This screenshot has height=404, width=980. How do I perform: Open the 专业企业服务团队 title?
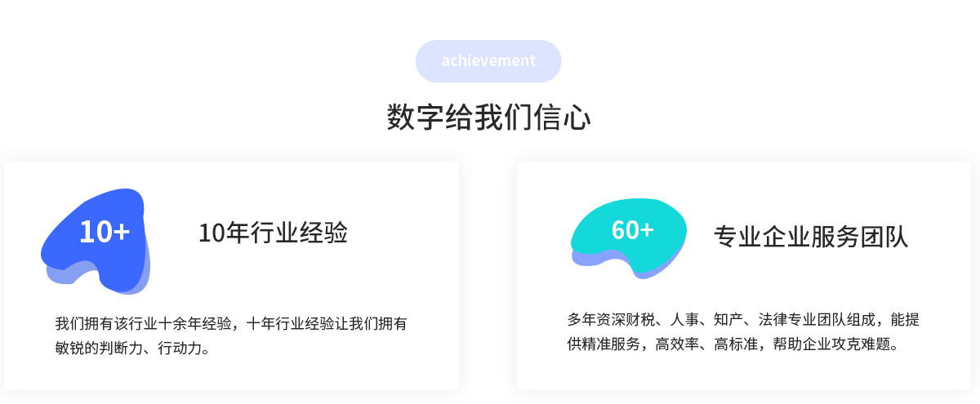(x=811, y=237)
